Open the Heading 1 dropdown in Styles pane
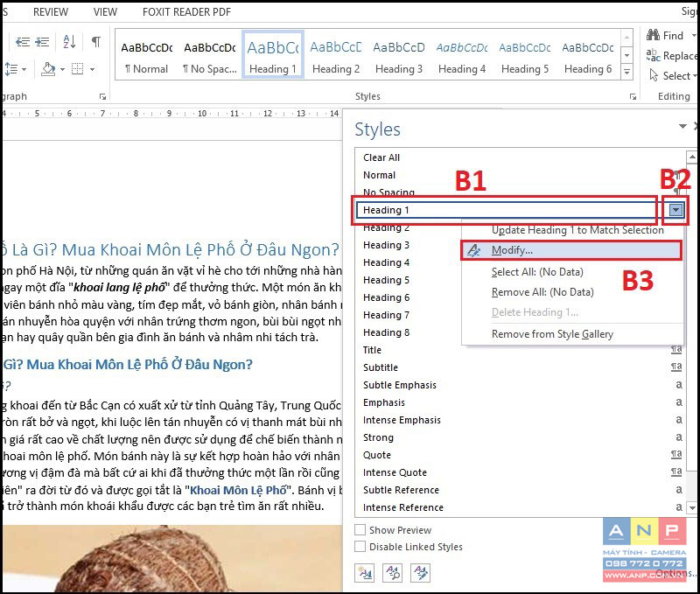Screen dimensions: 700x594 coord(675,210)
